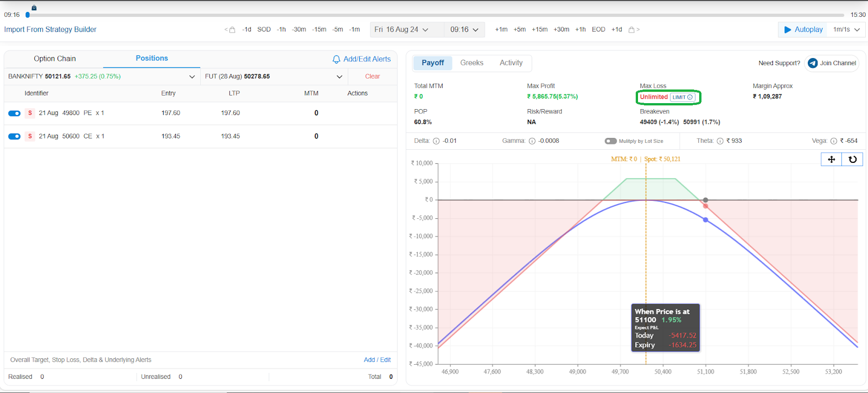Open the Payoff tab
The height and width of the screenshot is (393, 868).
click(433, 63)
